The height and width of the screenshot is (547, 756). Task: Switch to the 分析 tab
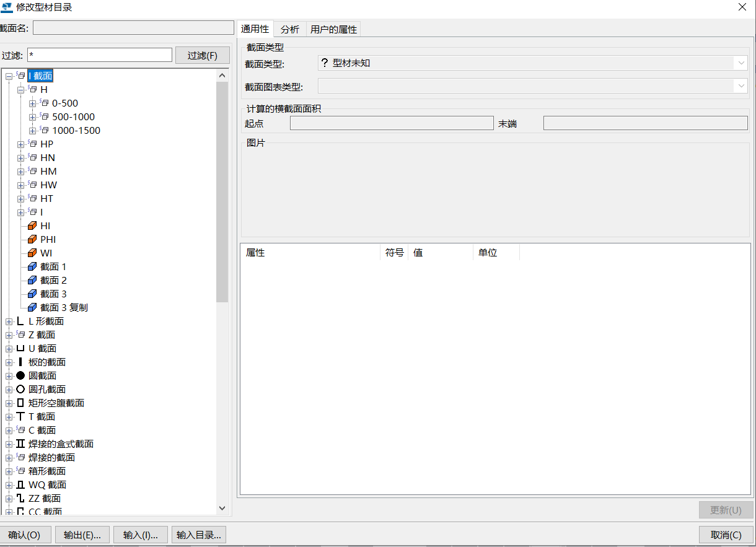[x=290, y=29]
